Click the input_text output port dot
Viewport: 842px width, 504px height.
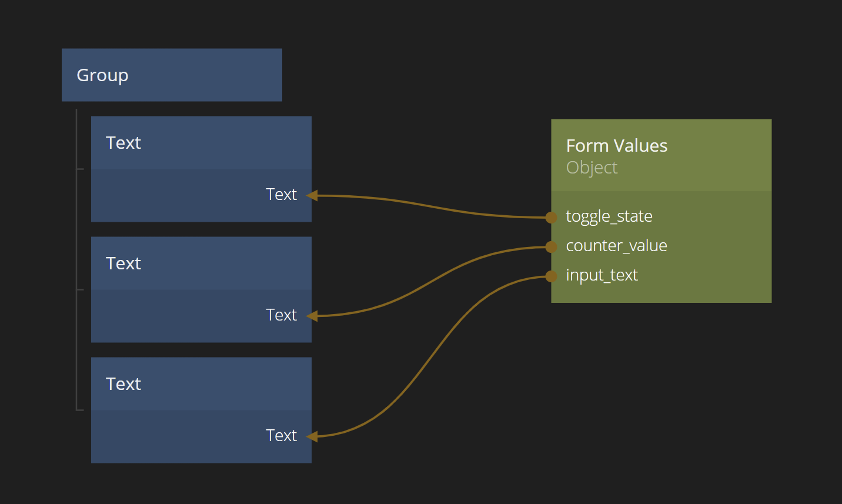coord(551,276)
